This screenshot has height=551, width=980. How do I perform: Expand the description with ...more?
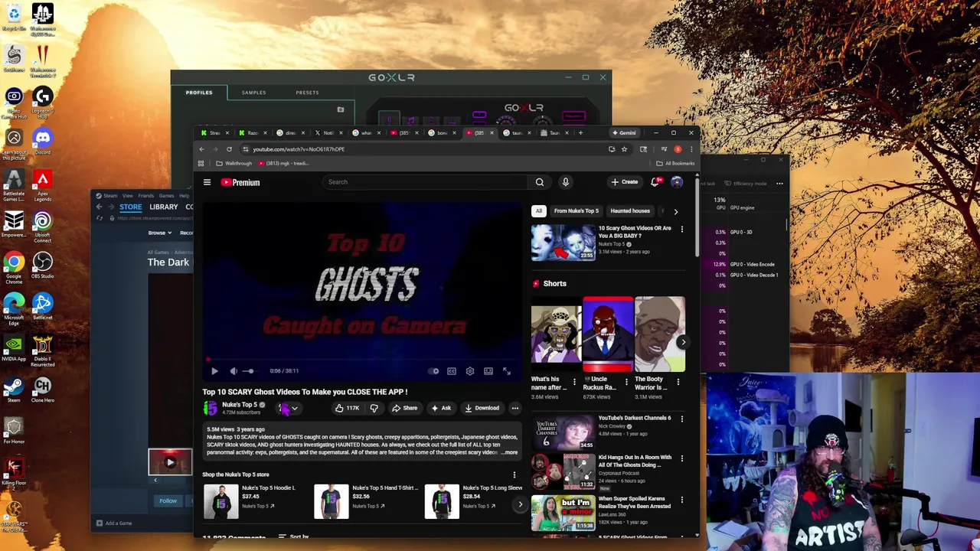click(509, 452)
